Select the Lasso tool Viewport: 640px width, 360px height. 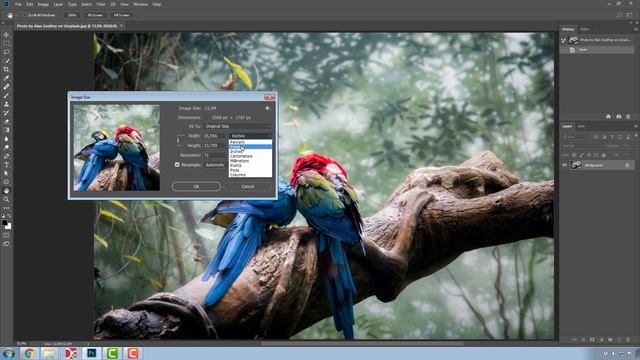coord(6,52)
